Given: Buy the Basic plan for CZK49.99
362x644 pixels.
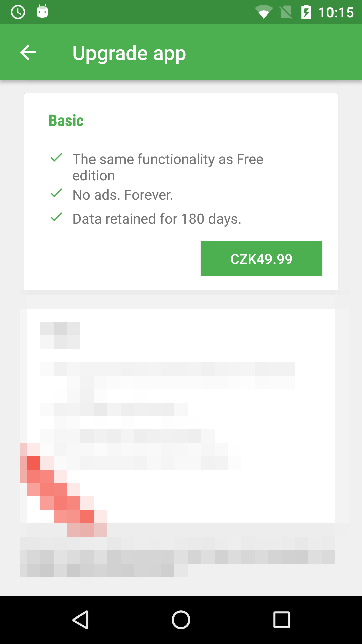Looking at the screenshot, I should 261,258.
